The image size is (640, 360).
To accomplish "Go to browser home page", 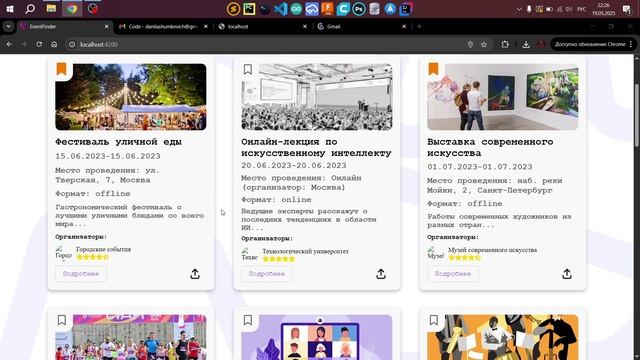I will click(54, 44).
